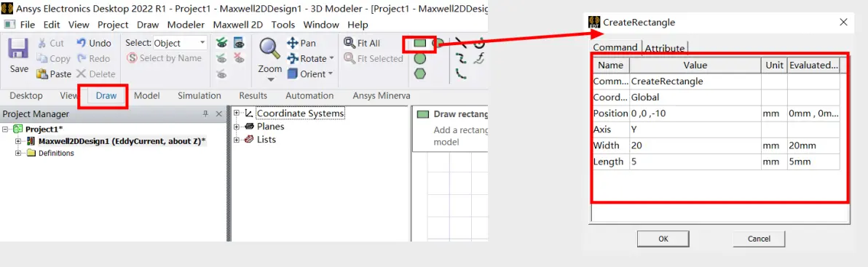Select the Draw rectangle tool
This screenshot has height=267, width=868.
tap(420, 43)
